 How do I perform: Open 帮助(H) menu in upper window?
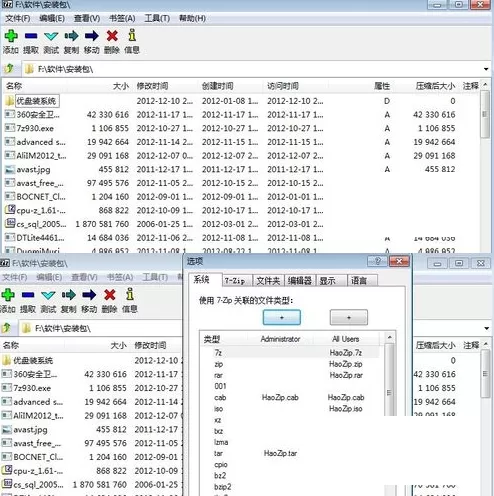192,18
